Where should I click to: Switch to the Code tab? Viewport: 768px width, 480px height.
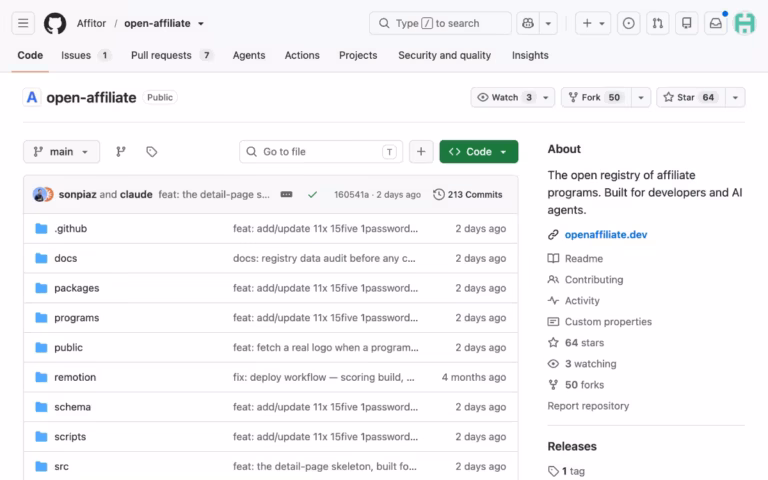coord(30,55)
